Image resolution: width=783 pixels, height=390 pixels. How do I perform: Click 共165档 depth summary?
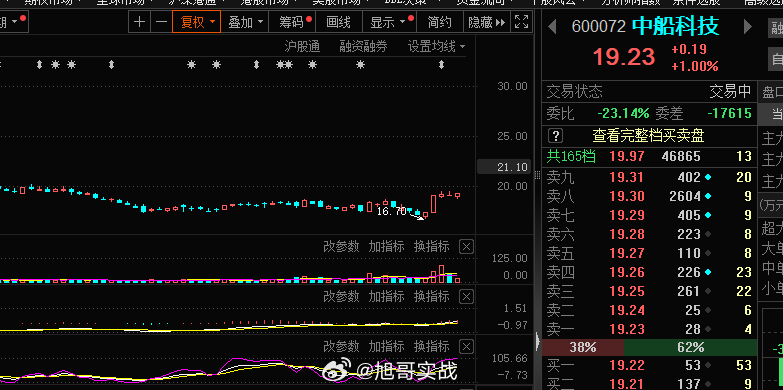[x=571, y=157]
